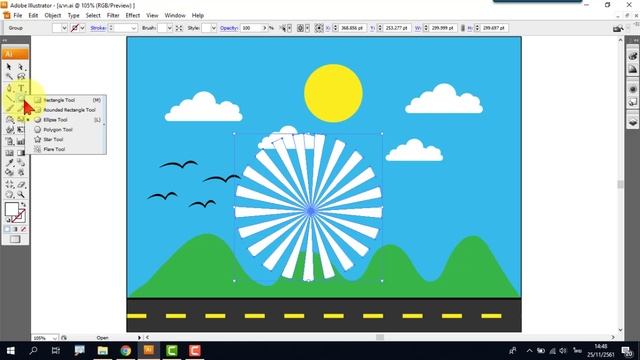The height and width of the screenshot is (360, 640).
Task: Open the Color panel from dock
Action: point(633,56)
